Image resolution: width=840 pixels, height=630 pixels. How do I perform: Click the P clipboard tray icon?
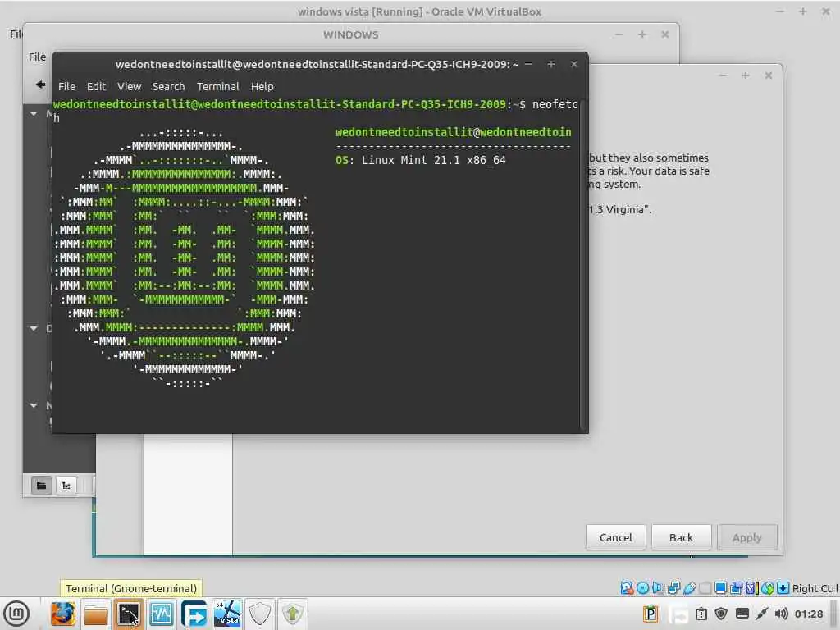coord(651,614)
